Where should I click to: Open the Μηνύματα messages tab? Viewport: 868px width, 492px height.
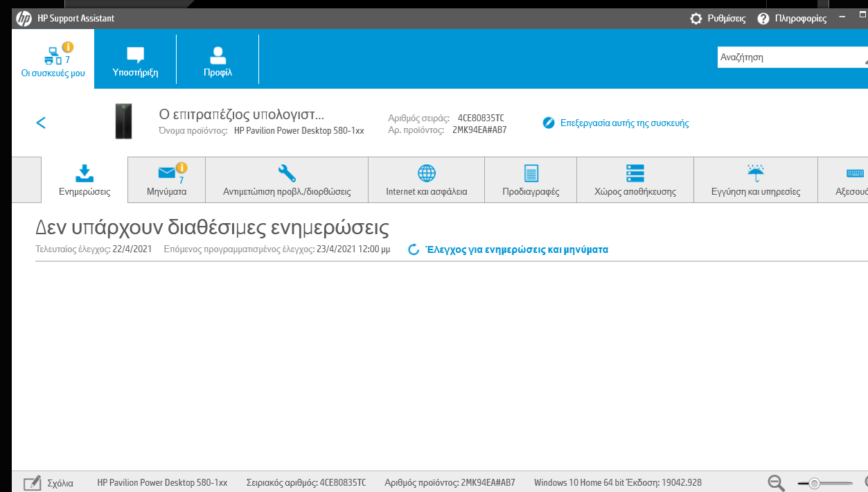[x=167, y=180]
